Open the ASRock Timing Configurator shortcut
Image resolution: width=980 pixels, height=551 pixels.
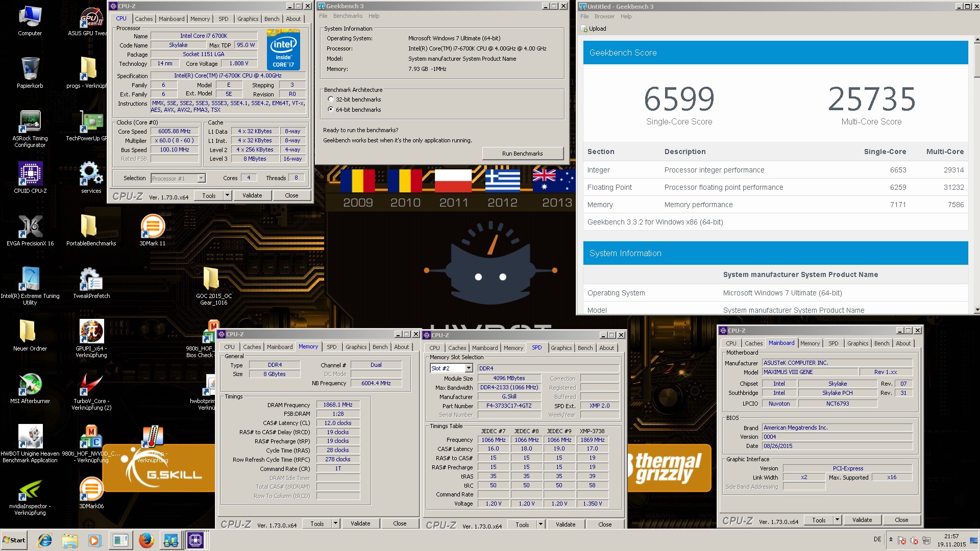pos(30,129)
